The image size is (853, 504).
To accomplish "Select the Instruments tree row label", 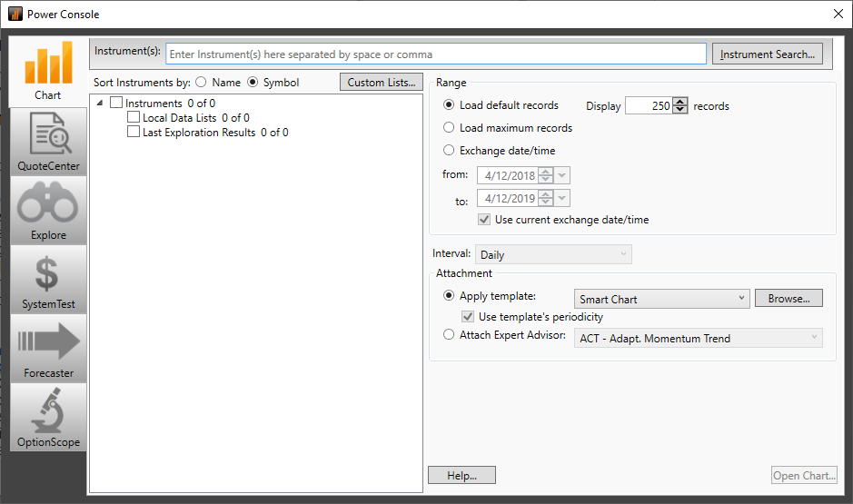I will coord(170,103).
